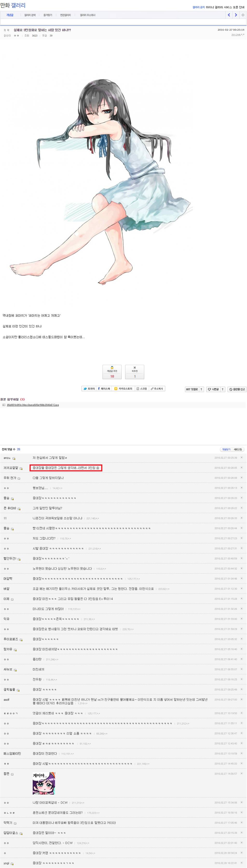247x868 pixels.
Task: Delete the anzu. comment with x icon
Action: (x=241, y=457)
